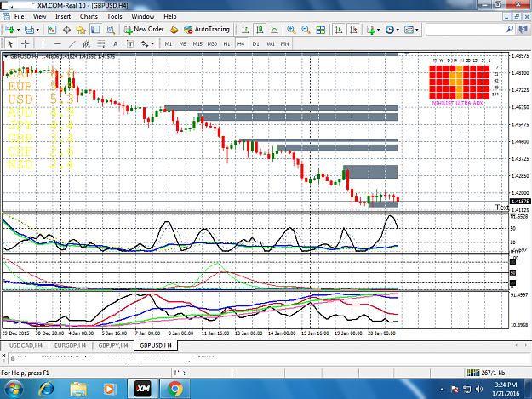Select the equidistant channel tool
The image size is (532, 399).
pyautogui.click(x=87, y=43)
